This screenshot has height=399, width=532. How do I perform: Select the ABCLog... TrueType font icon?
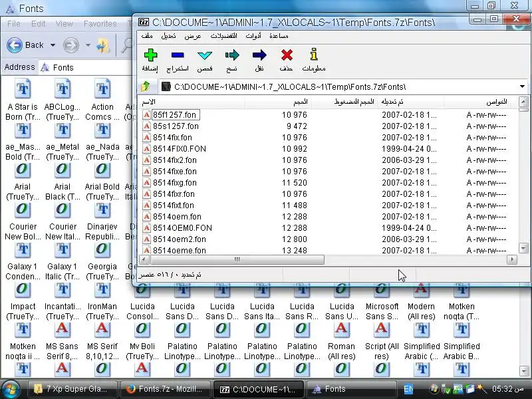(63, 89)
